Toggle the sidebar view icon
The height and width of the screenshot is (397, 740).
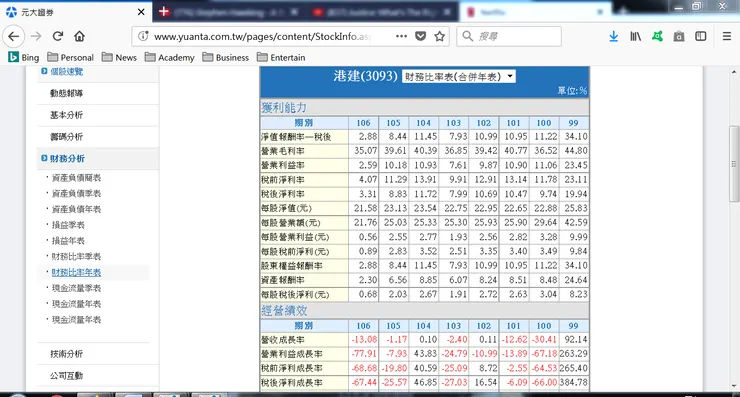coord(701,36)
